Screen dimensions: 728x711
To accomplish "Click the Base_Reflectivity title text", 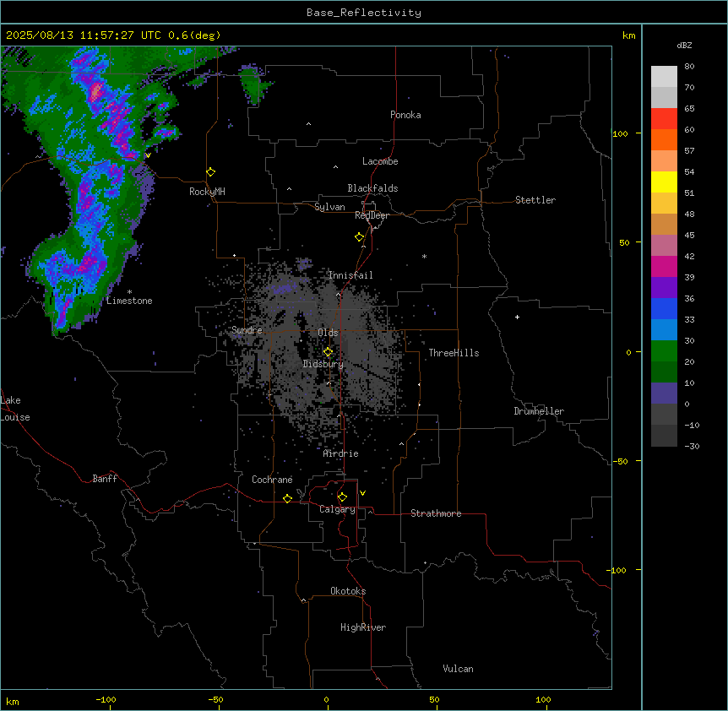I will click(364, 13).
